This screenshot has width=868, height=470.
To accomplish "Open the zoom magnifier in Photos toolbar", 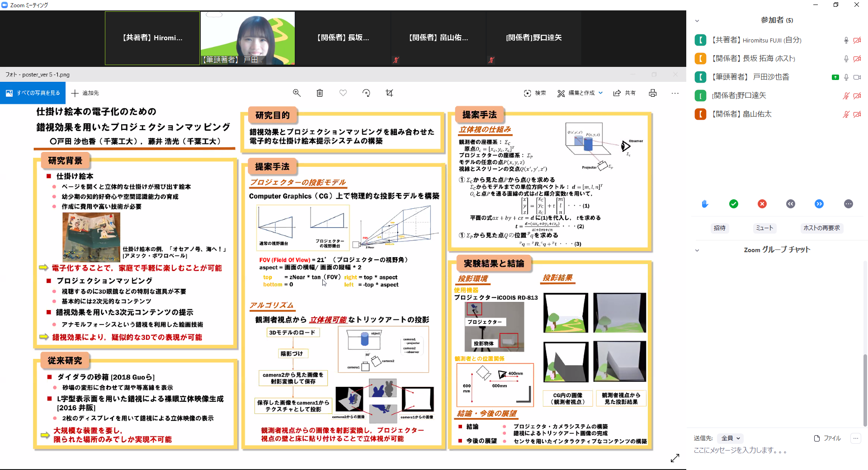I will (297, 93).
